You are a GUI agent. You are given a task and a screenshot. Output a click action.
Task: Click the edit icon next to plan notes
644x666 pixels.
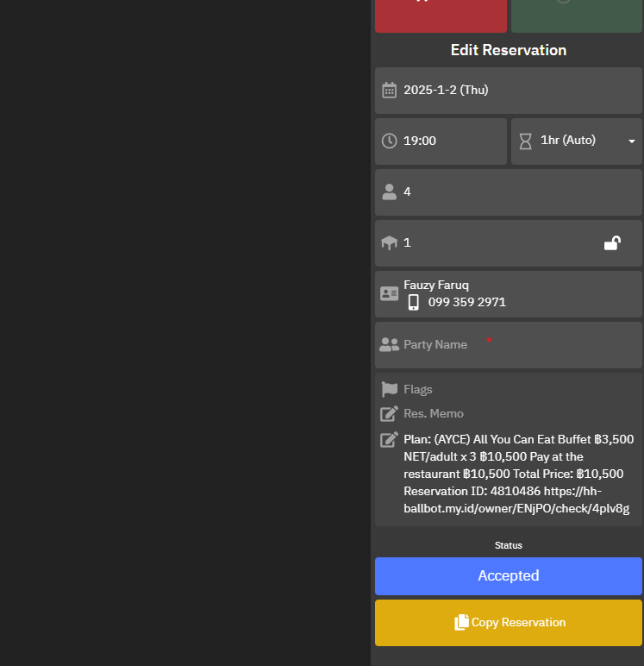tap(390, 440)
